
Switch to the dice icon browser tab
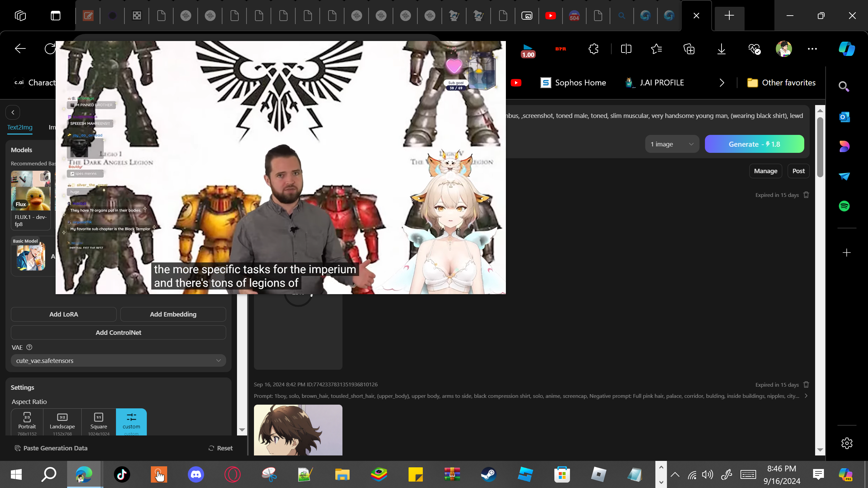[x=137, y=16]
